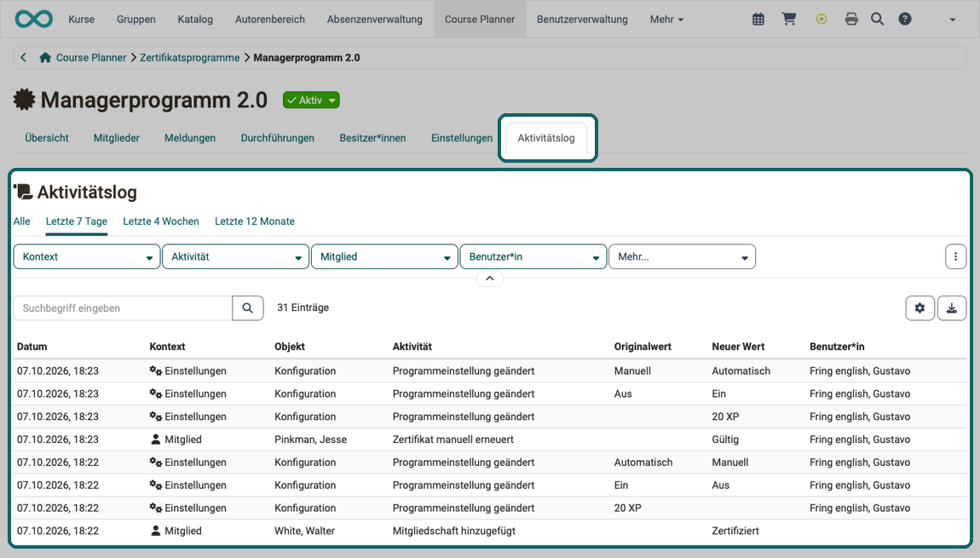This screenshot has height=558, width=980.
Task: Open the calendar icon in top bar
Action: pyautogui.click(x=758, y=20)
